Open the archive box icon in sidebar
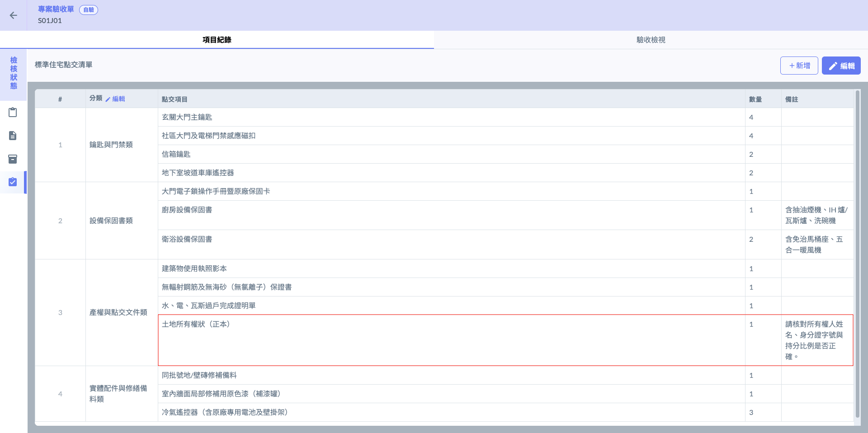 [13, 159]
